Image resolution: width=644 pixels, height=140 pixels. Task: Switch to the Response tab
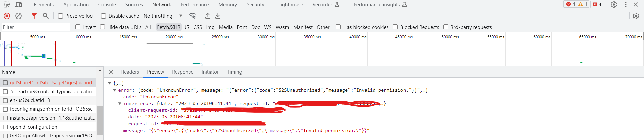pos(182,72)
